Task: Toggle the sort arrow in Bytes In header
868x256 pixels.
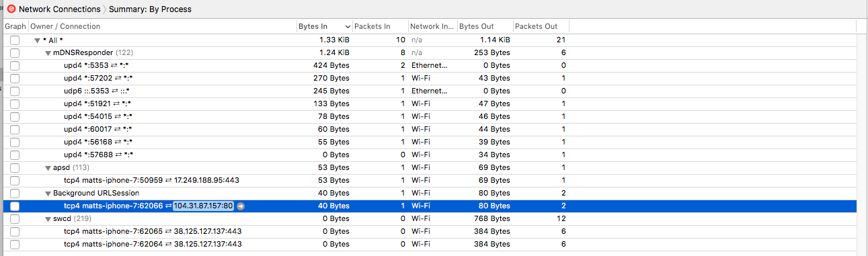Action: point(347,27)
